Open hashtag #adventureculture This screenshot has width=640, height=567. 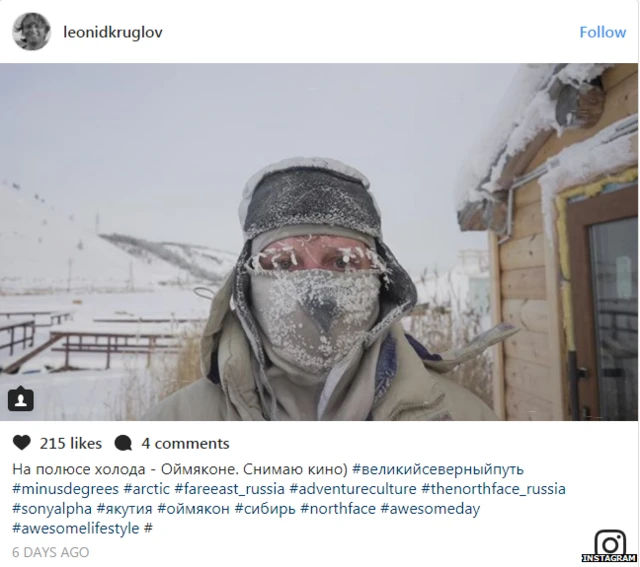pos(353,489)
